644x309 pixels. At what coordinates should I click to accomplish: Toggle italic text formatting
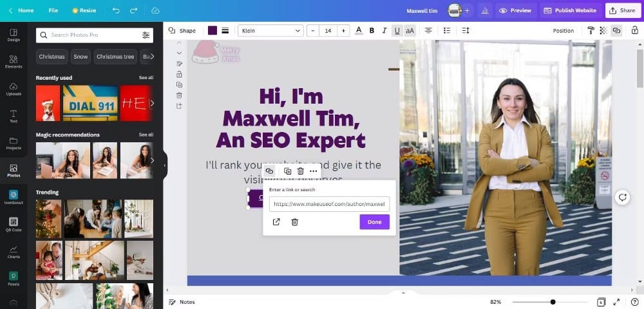pyautogui.click(x=384, y=30)
